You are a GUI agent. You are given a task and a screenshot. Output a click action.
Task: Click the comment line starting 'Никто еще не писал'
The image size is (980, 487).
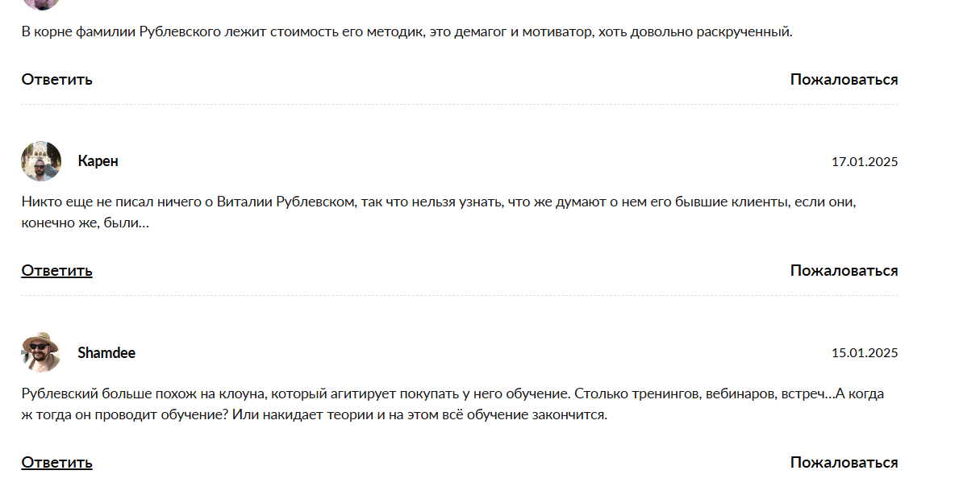(439, 202)
